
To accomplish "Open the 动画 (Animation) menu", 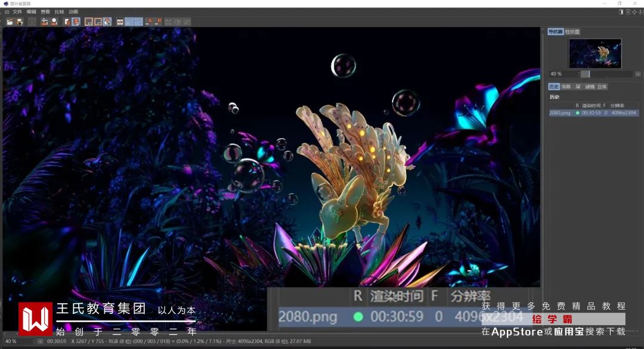I will coord(73,12).
